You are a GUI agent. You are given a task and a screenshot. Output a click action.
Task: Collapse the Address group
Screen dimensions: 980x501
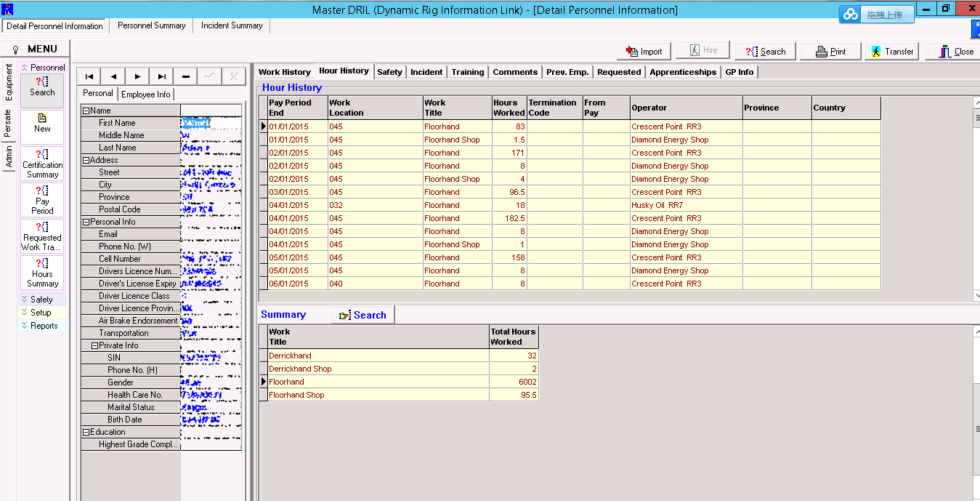coord(86,160)
